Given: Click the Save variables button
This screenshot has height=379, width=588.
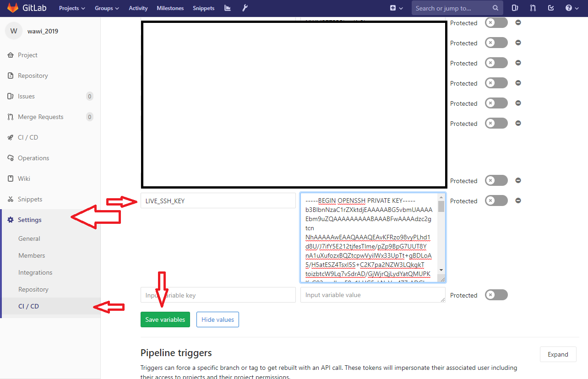Looking at the screenshot, I should coord(165,319).
